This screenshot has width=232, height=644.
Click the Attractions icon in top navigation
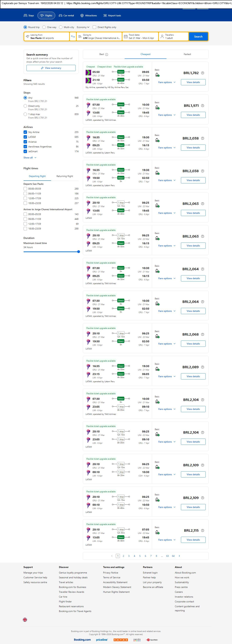pyautogui.click(x=82, y=15)
